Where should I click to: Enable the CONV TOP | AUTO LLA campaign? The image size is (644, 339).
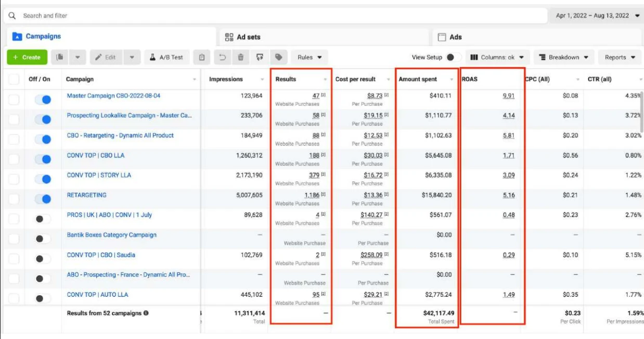[43, 298]
